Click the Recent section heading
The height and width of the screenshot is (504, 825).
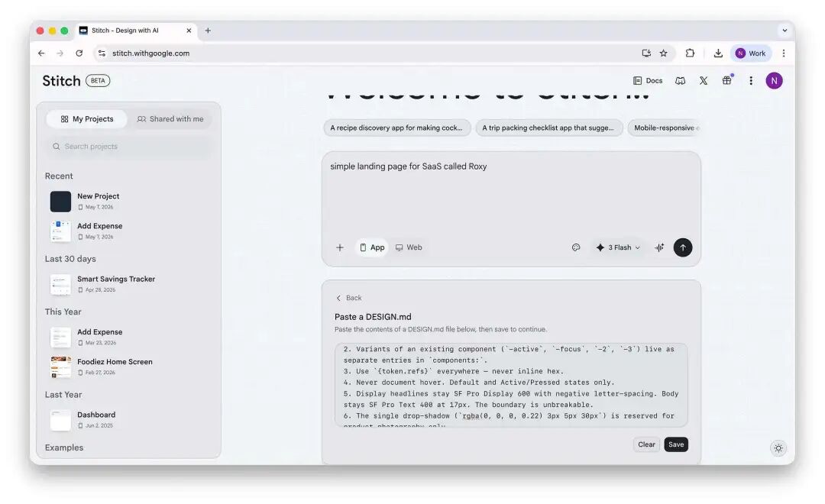point(59,176)
